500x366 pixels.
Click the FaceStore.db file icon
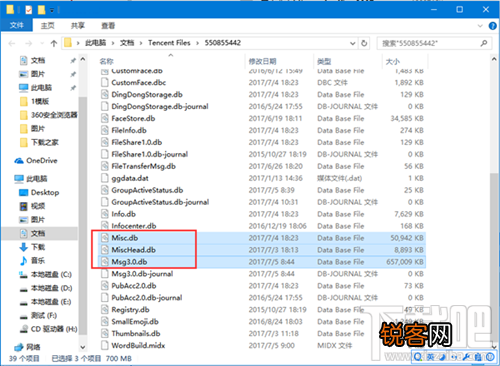pos(105,118)
